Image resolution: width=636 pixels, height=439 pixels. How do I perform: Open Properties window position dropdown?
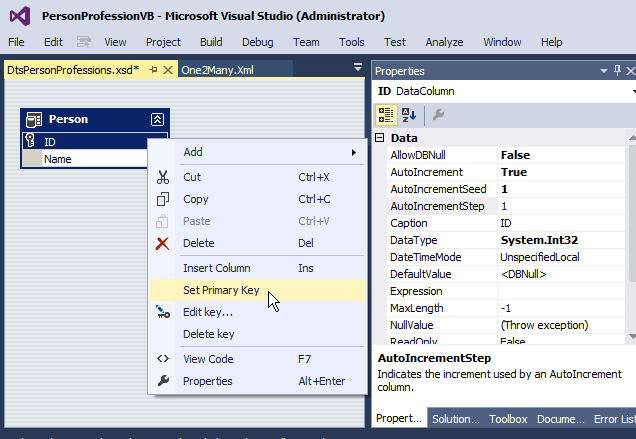604,71
